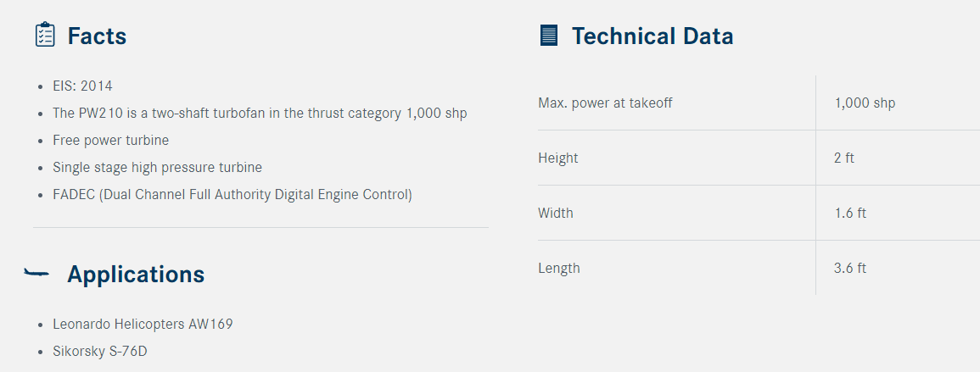Select the 2 ft height value
980x372 pixels.
click(x=843, y=158)
